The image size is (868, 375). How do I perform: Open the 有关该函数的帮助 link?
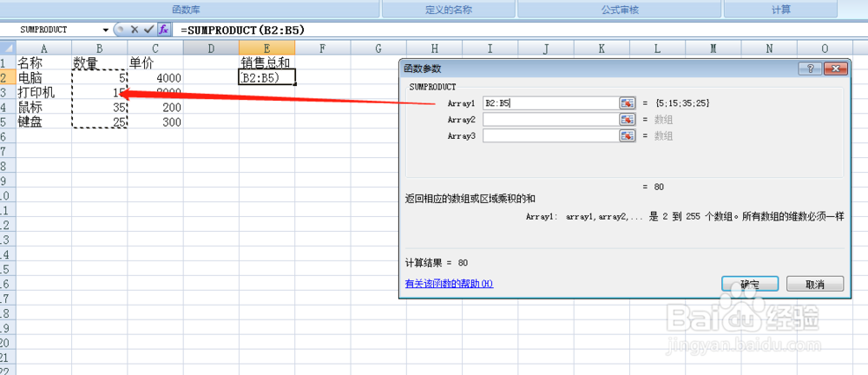click(x=449, y=284)
